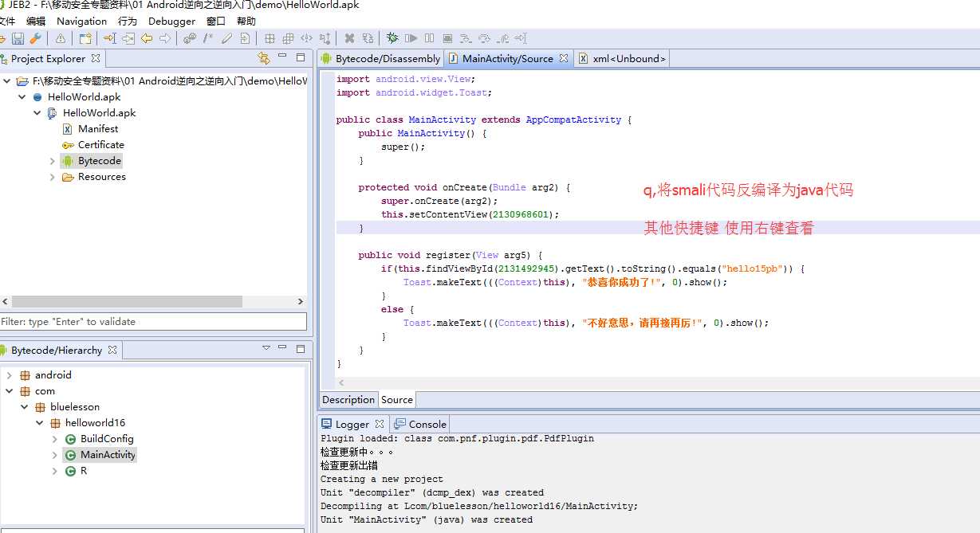The height and width of the screenshot is (533, 980).
Task: Close the MainActivity/Source tab
Action: tap(564, 58)
